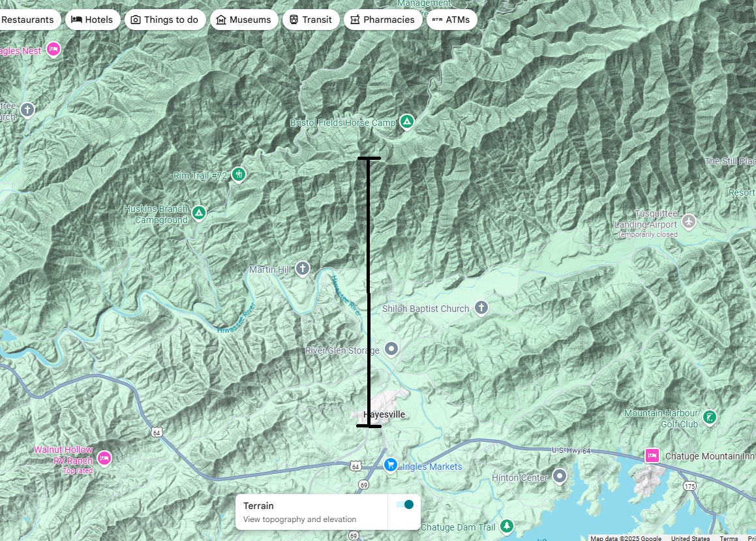
Task: Select the Shiloh Baptist Church marker
Action: tap(481, 307)
